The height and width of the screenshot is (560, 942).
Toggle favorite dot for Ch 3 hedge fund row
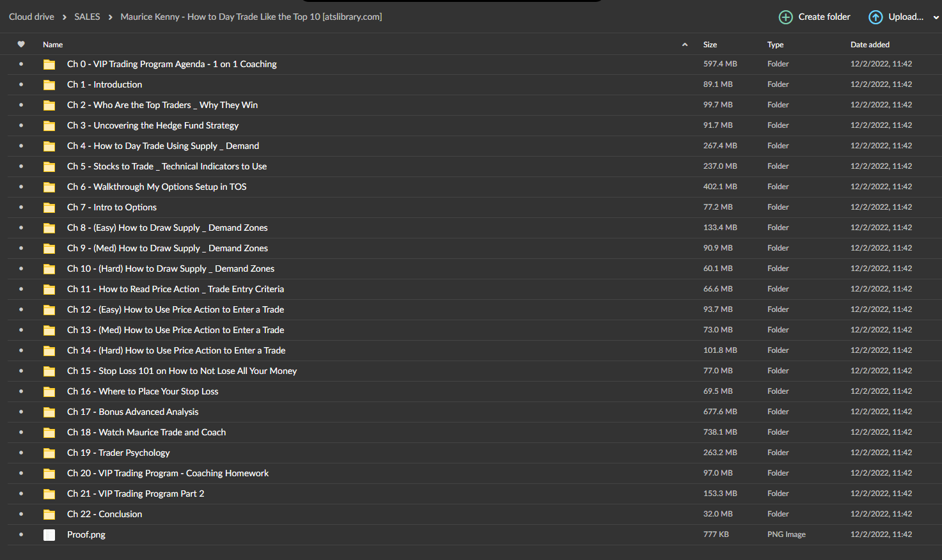tap(21, 125)
